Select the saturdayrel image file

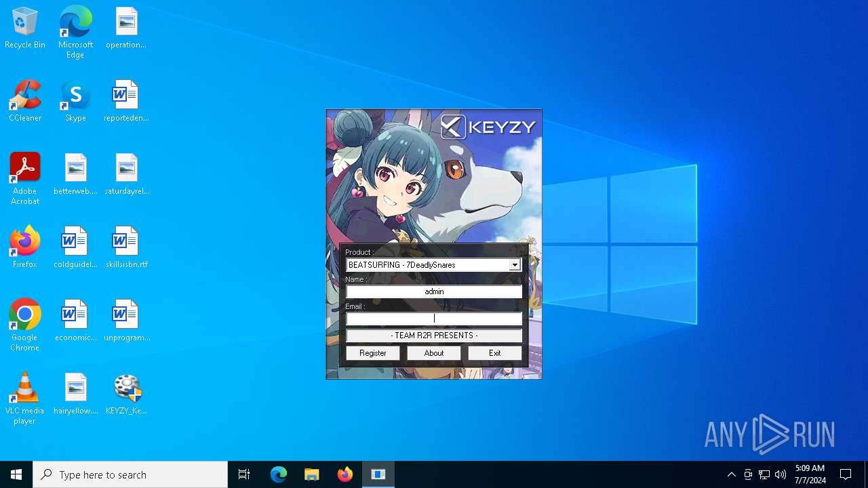(126, 175)
